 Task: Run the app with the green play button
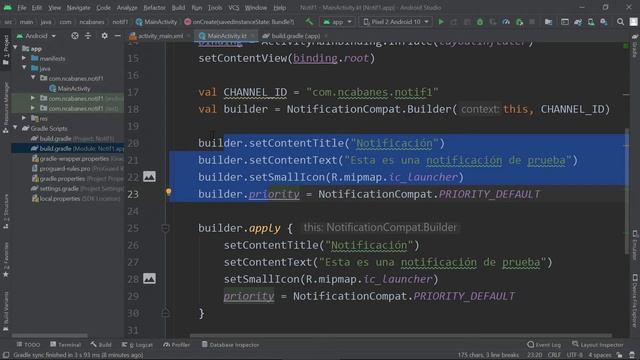point(441,22)
